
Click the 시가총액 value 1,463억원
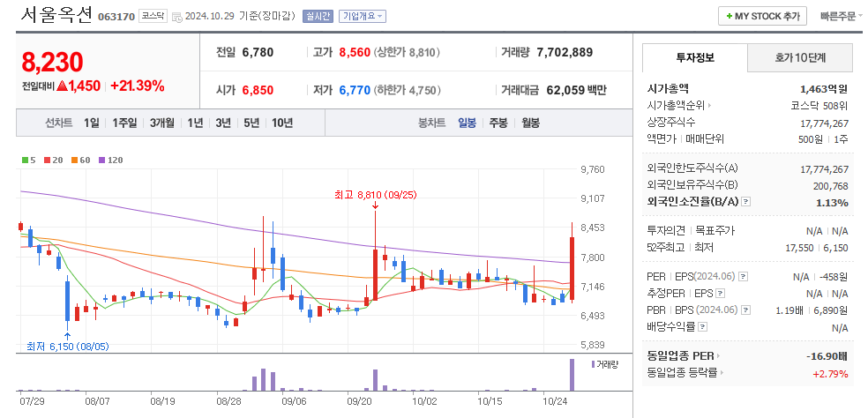824,88
